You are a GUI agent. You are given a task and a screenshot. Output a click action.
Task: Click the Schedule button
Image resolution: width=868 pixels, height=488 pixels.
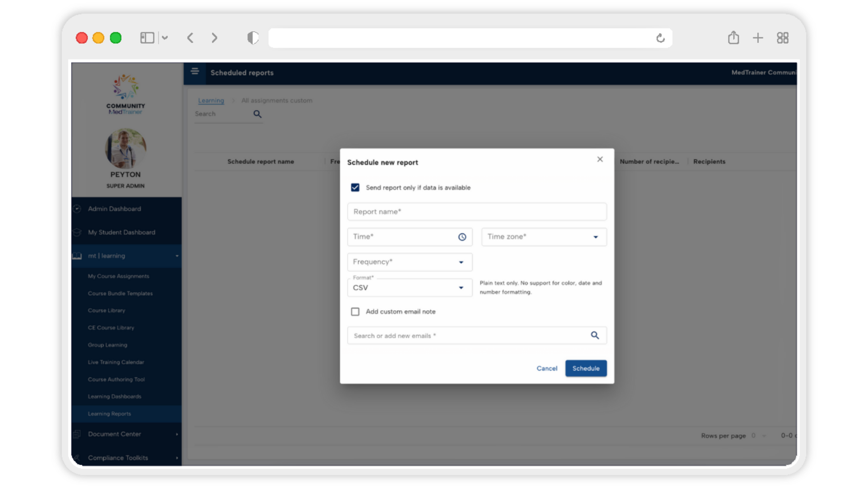[x=586, y=368]
